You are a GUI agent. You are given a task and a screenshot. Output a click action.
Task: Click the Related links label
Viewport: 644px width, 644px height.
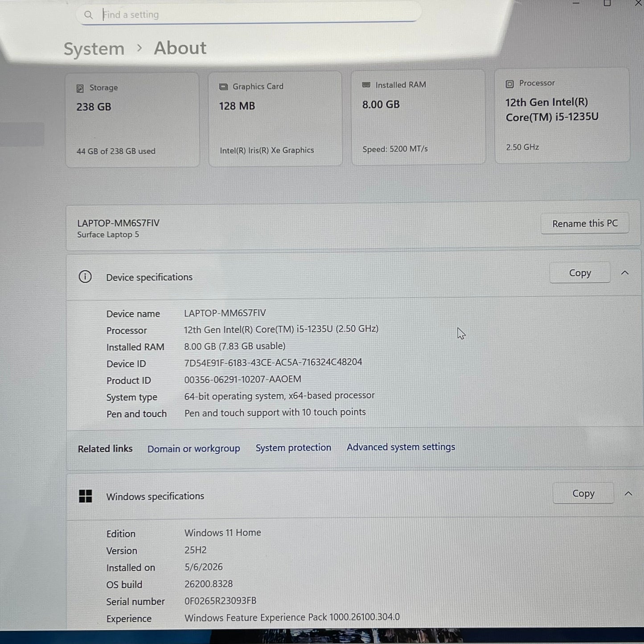point(105,449)
